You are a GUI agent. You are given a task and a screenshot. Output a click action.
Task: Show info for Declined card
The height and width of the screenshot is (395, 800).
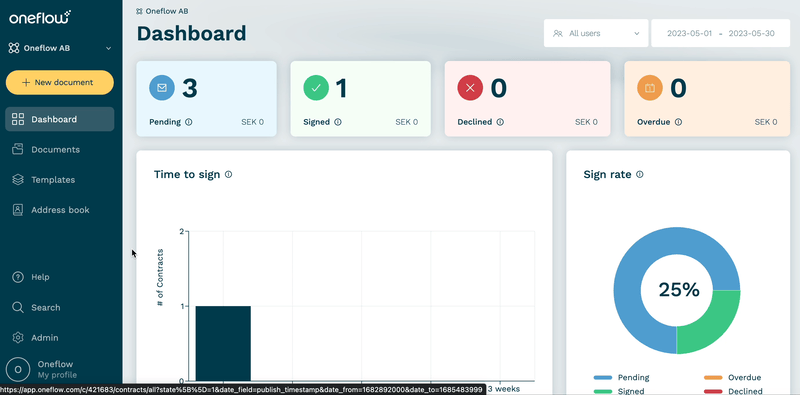tap(500, 122)
